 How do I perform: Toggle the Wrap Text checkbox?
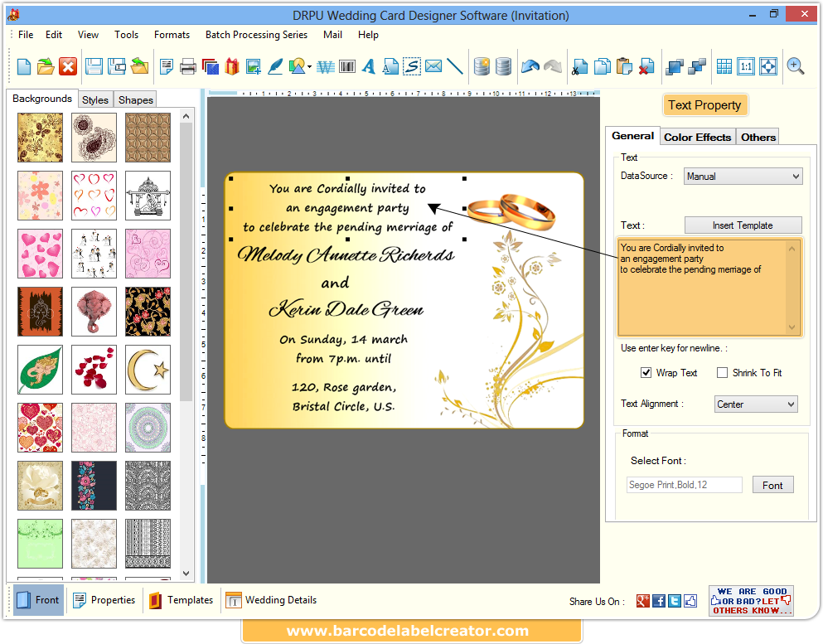coord(646,373)
